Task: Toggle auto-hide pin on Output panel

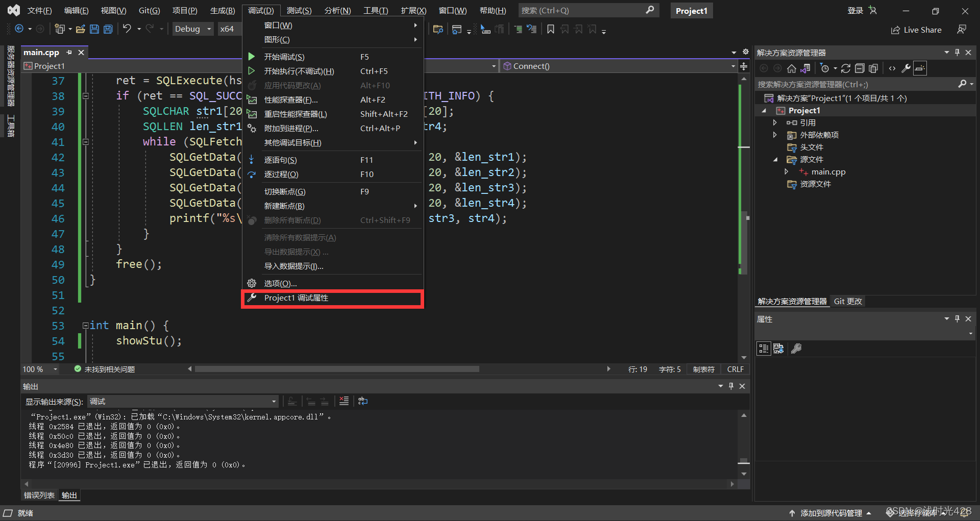Action: pyautogui.click(x=731, y=386)
